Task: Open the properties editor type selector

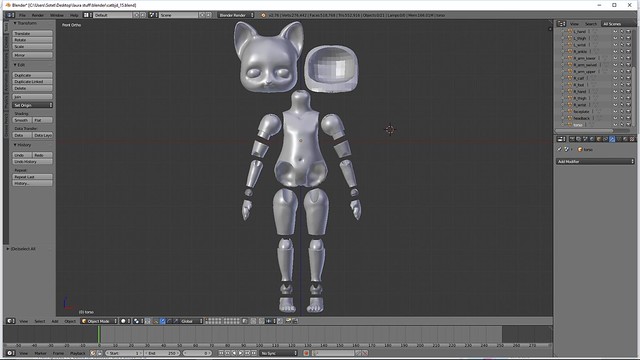Action: point(562,139)
